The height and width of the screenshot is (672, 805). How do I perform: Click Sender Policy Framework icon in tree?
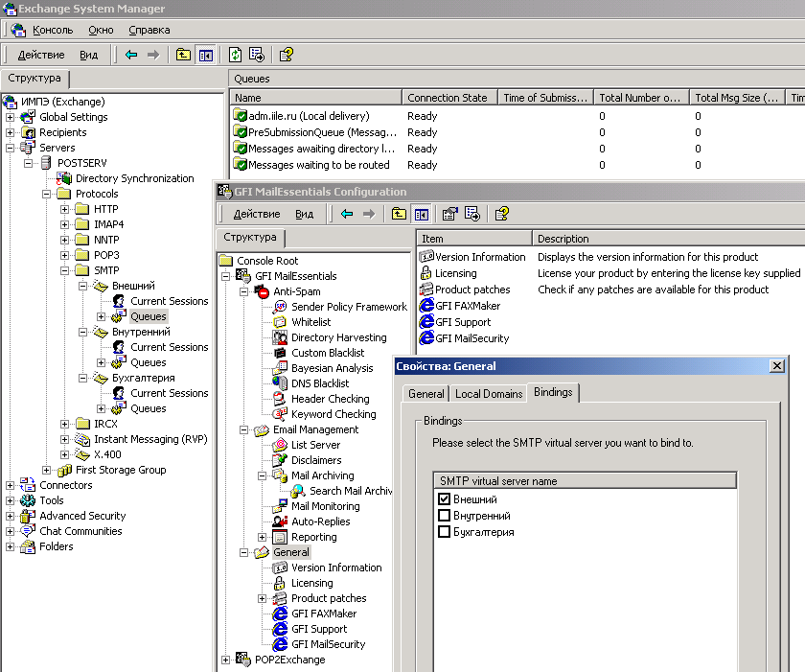(280, 307)
